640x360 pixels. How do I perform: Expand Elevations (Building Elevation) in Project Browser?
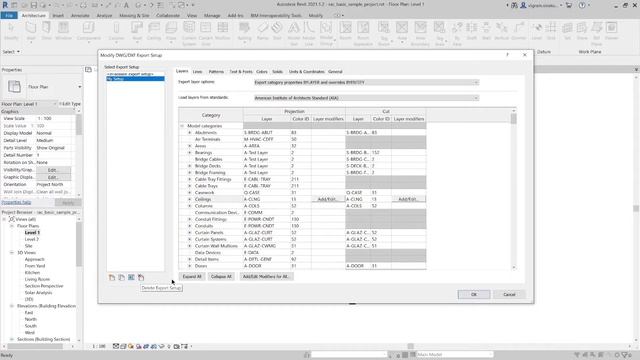click(12, 306)
